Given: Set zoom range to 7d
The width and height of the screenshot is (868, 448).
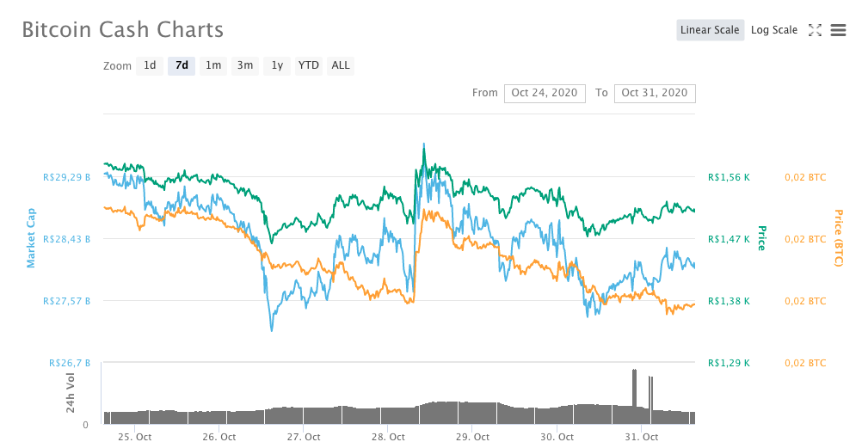Looking at the screenshot, I should coord(182,65).
